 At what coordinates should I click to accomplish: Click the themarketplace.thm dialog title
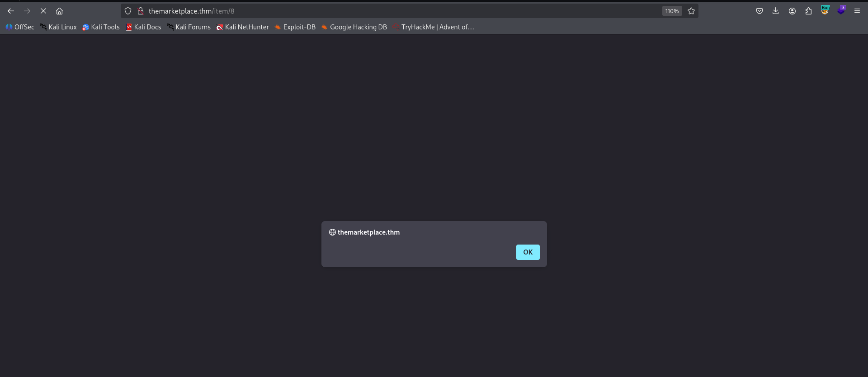368,232
